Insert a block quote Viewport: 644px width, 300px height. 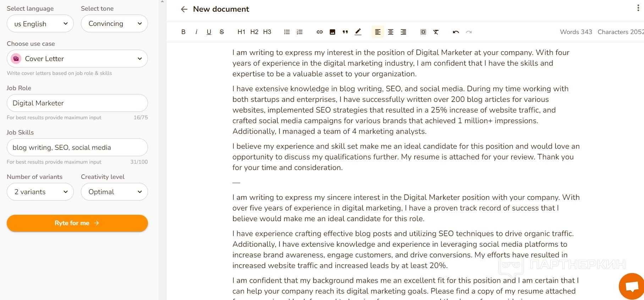click(x=345, y=32)
